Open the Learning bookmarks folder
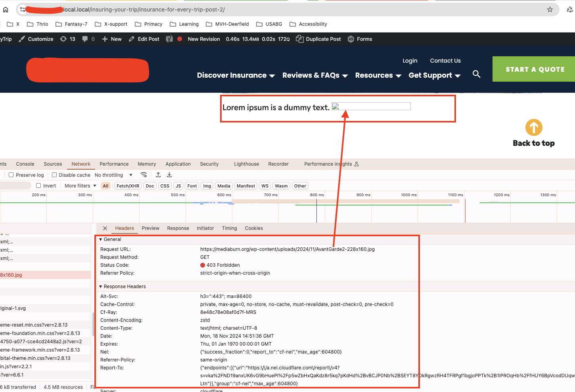Viewport: 575px width, 392px height. (184, 24)
